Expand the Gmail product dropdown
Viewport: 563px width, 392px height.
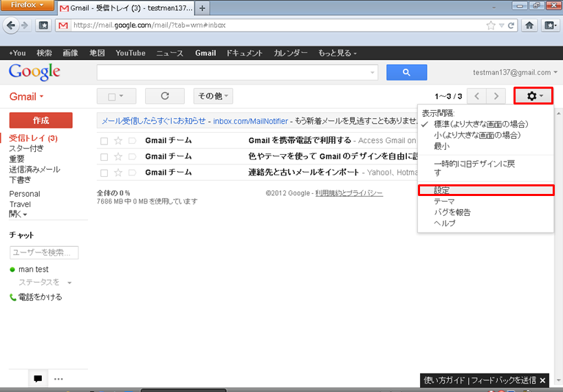[x=26, y=96]
